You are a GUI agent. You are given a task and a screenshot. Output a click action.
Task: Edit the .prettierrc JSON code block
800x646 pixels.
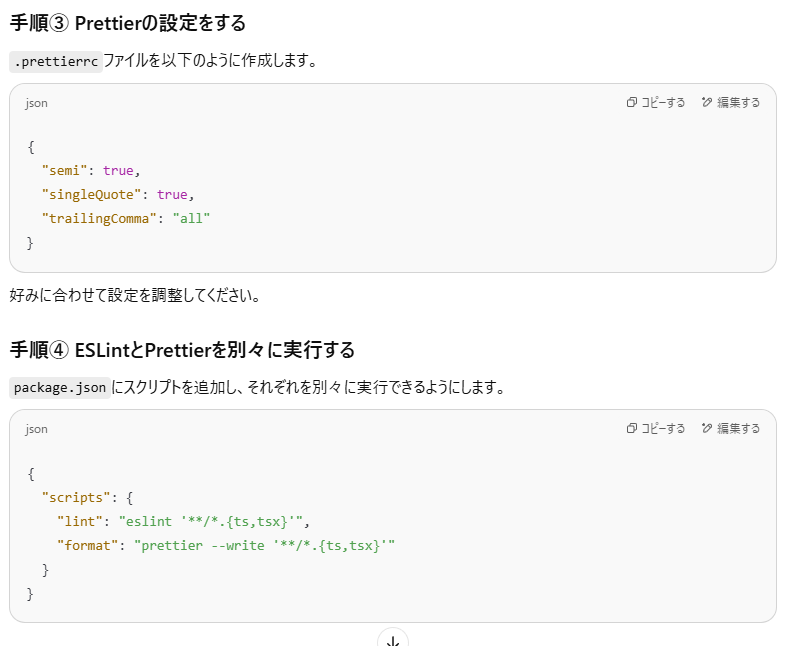[731, 102]
